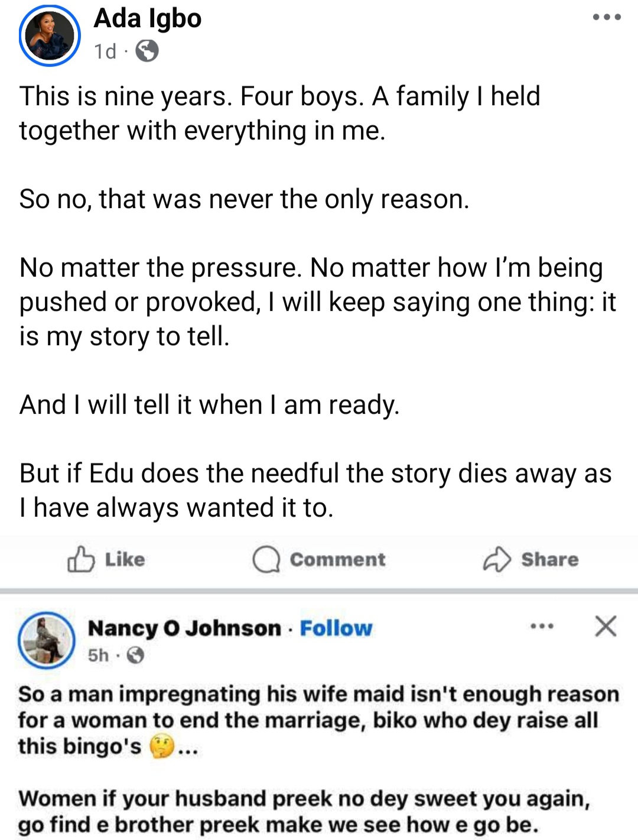
Task: View Nancy O Johnson's profile photo
Action: pyautogui.click(x=47, y=640)
